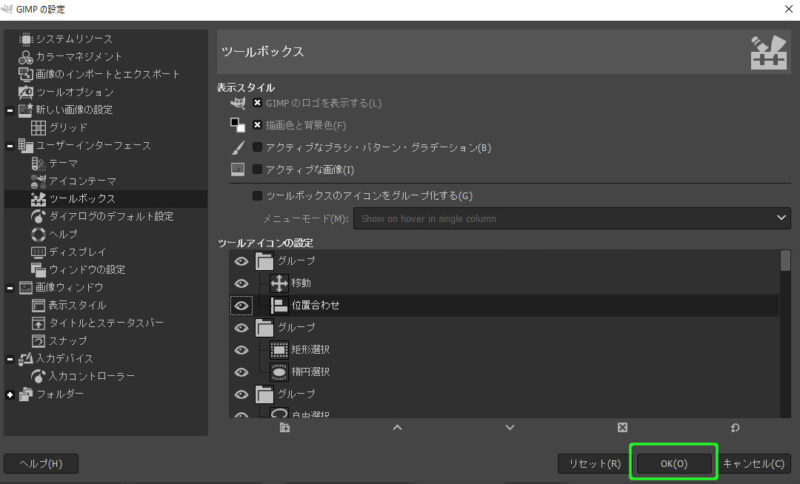Move selected tool up with arrow

click(397, 427)
